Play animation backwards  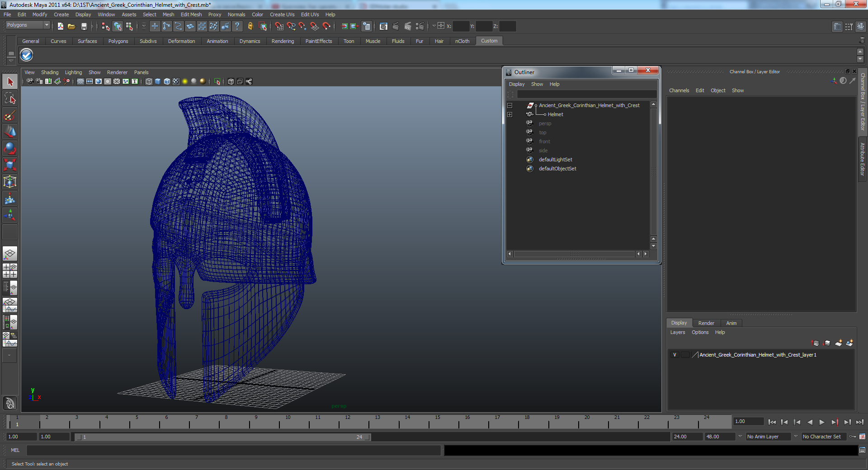coord(810,422)
